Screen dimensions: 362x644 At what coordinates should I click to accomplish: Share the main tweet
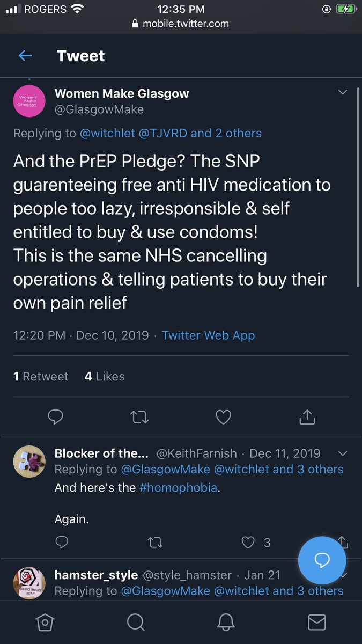click(x=307, y=416)
